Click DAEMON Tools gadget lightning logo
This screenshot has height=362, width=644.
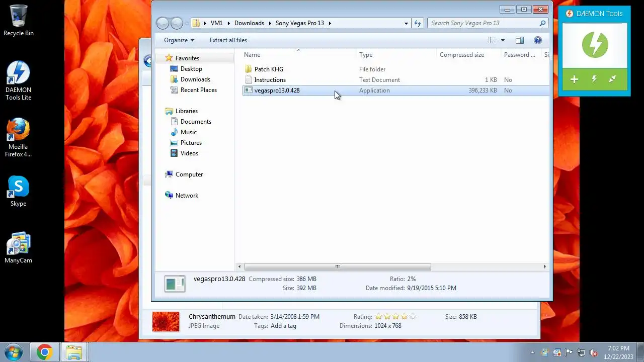click(595, 45)
